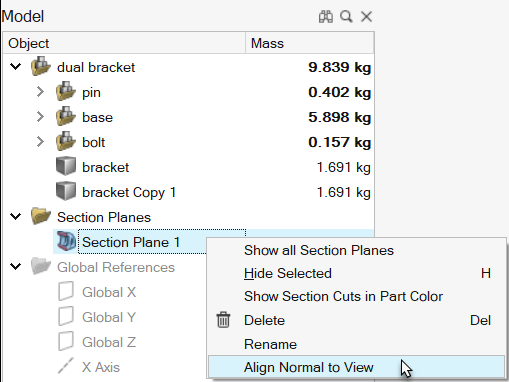Click the Section Plane 1 icon
This screenshot has width=509, height=382.
(66, 241)
